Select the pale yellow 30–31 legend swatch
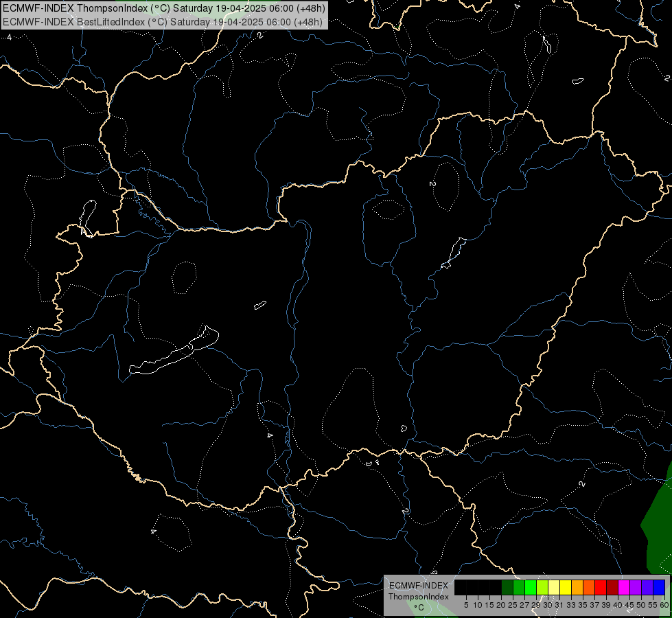Screen dimensions: 672x618 pos(554,587)
